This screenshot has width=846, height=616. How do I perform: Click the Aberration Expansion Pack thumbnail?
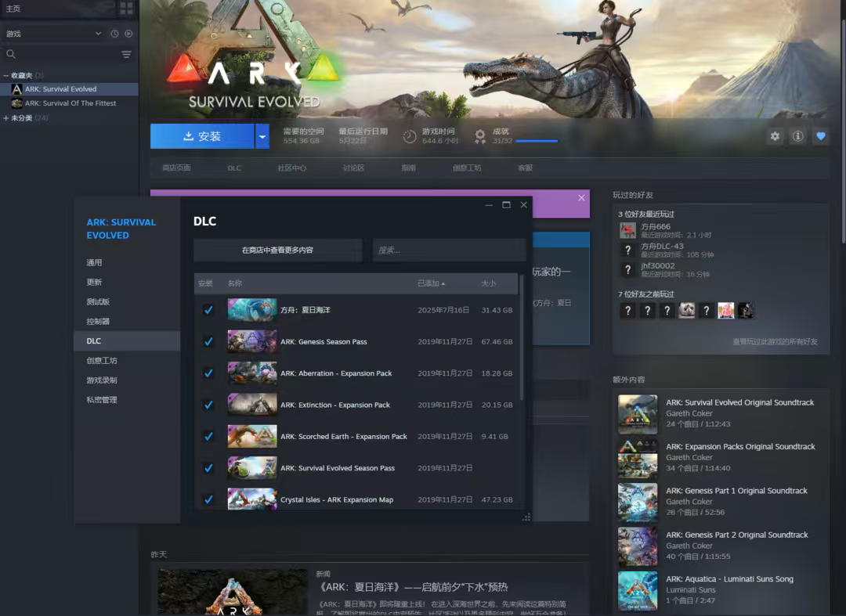tap(252, 373)
